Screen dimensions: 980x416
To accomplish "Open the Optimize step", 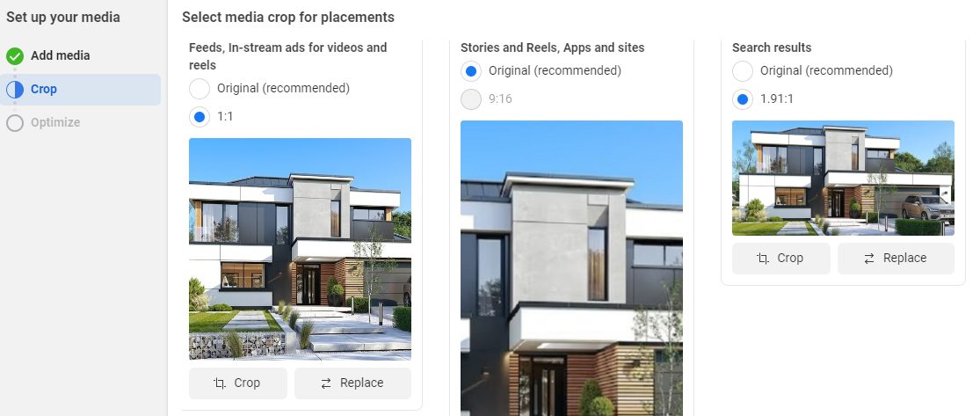I will (x=55, y=122).
